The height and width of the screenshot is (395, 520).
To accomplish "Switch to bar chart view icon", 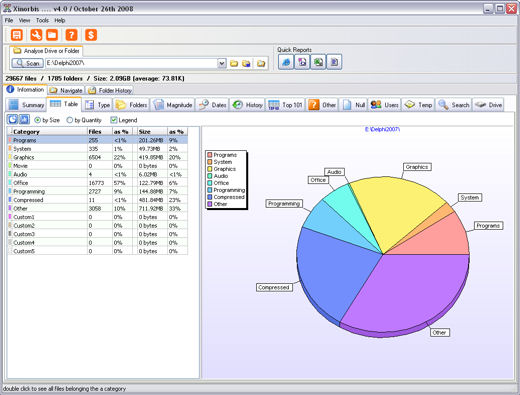I will point(24,119).
